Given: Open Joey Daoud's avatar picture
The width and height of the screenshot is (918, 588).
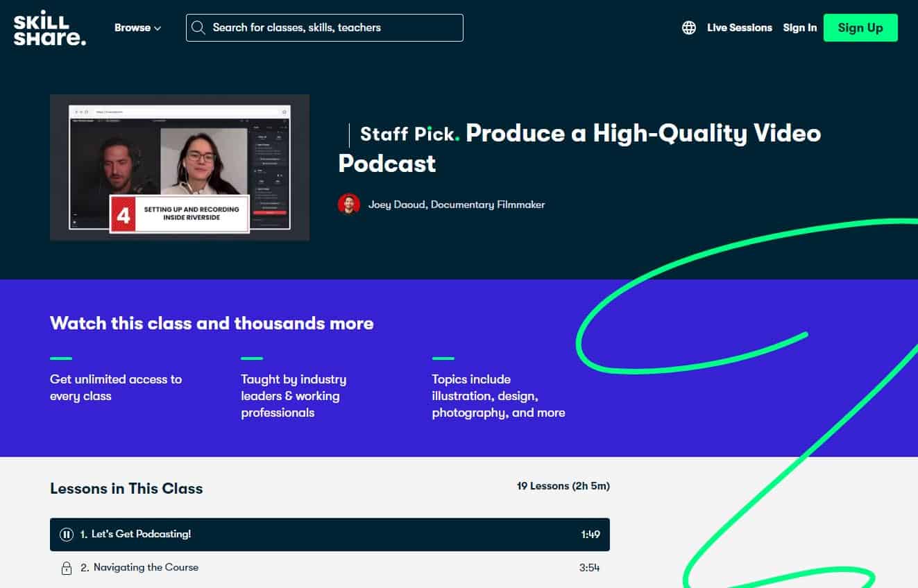Looking at the screenshot, I should [349, 205].
